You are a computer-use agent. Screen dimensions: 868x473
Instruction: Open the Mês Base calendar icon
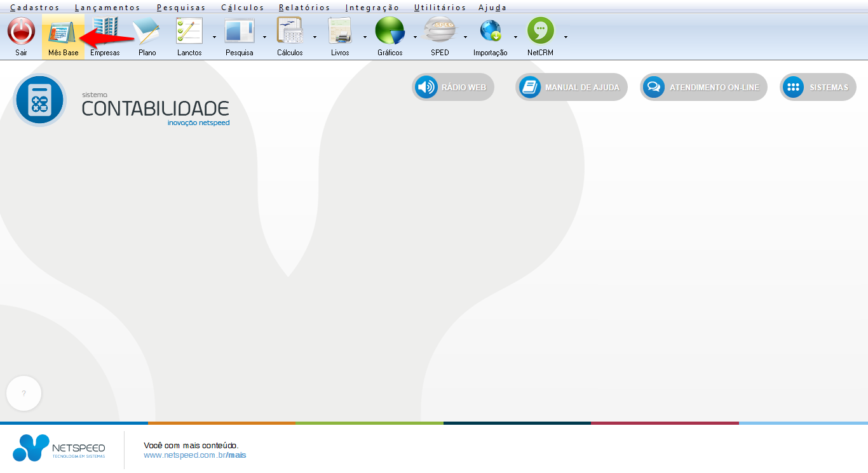tap(63, 32)
